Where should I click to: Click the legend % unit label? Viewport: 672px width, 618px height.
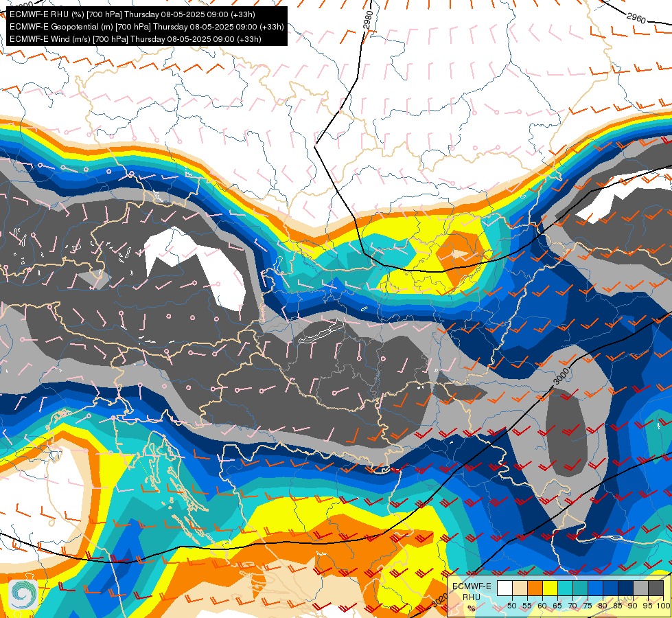tap(472, 608)
